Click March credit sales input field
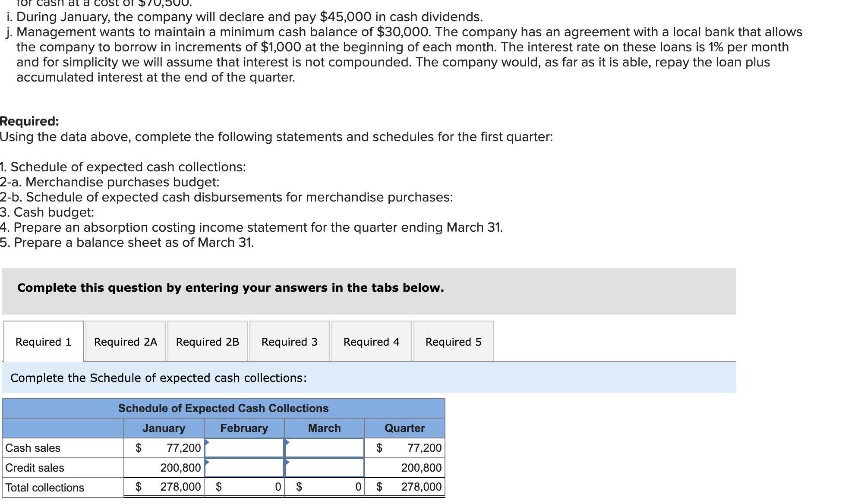This screenshot has width=858, height=504. tap(325, 468)
